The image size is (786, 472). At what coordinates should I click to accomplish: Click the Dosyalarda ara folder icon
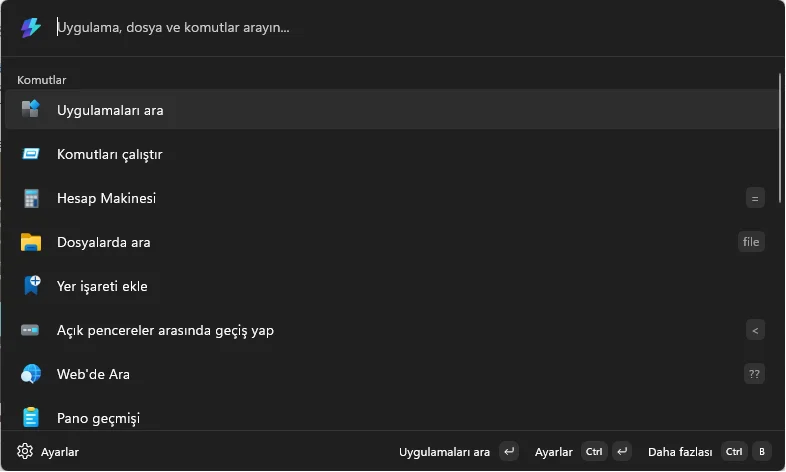[x=31, y=242]
